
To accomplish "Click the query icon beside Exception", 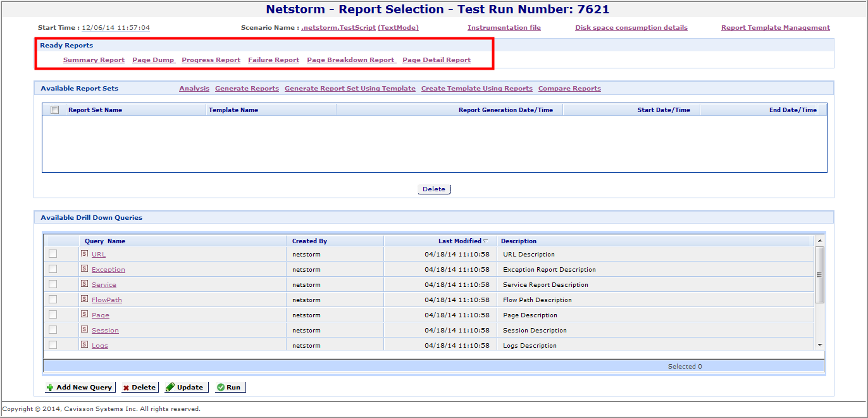I will 84,269.
